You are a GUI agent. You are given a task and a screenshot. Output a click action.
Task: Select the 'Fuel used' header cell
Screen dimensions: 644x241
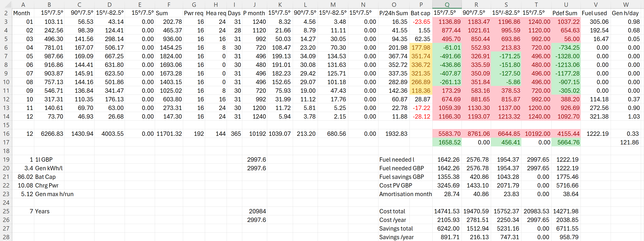click(x=595, y=13)
